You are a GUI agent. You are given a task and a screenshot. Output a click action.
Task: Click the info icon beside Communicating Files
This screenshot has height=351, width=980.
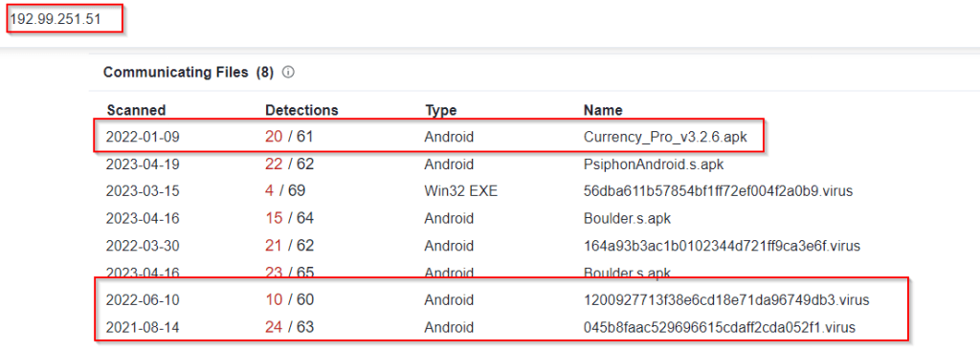coord(288,73)
